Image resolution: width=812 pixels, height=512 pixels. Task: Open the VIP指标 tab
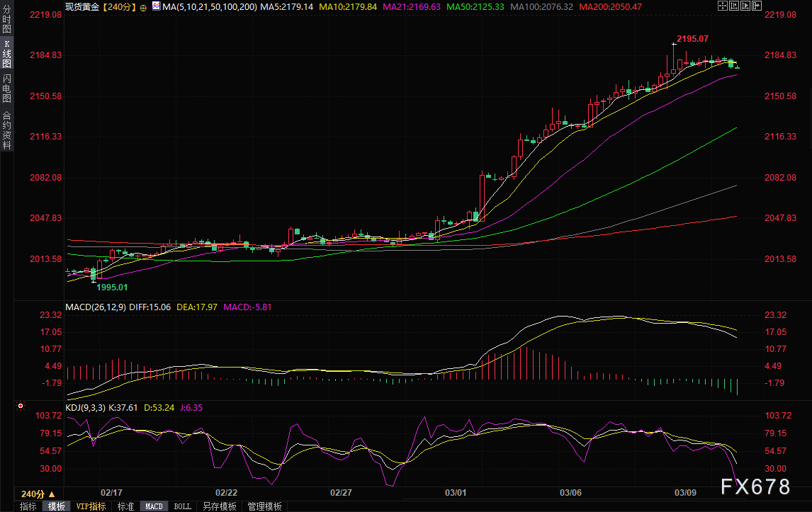[91, 506]
